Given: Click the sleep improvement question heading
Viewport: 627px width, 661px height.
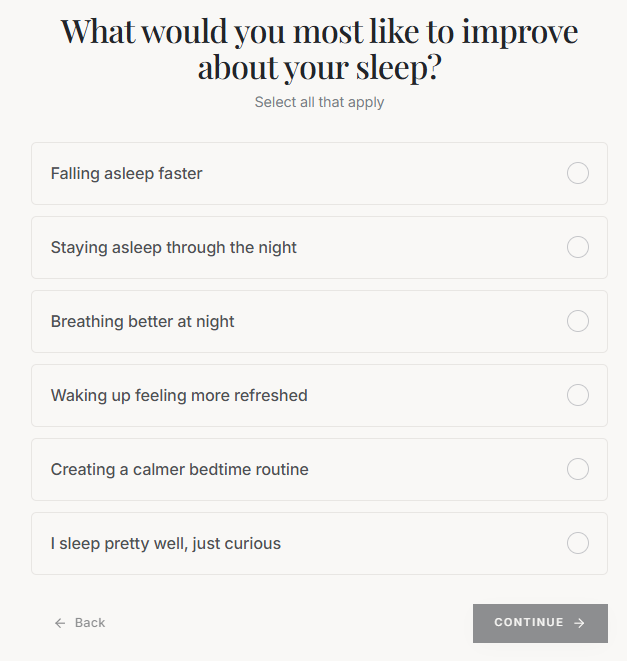Looking at the screenshot, I should point(319,49).
